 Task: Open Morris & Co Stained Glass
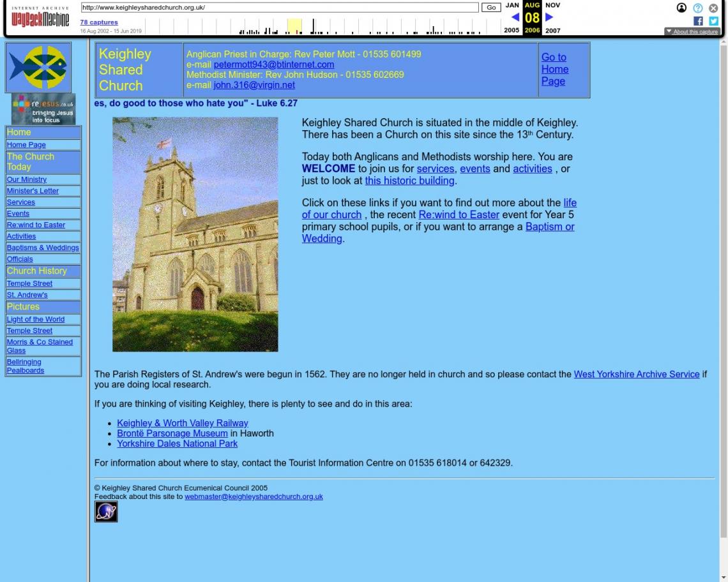(x=40, y=347)
